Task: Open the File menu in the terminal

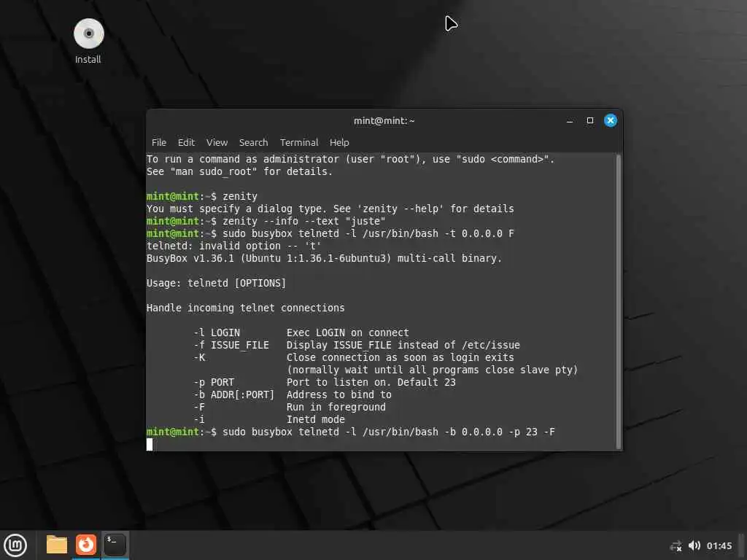Action: pyautogui.click(x=159, y=142)
